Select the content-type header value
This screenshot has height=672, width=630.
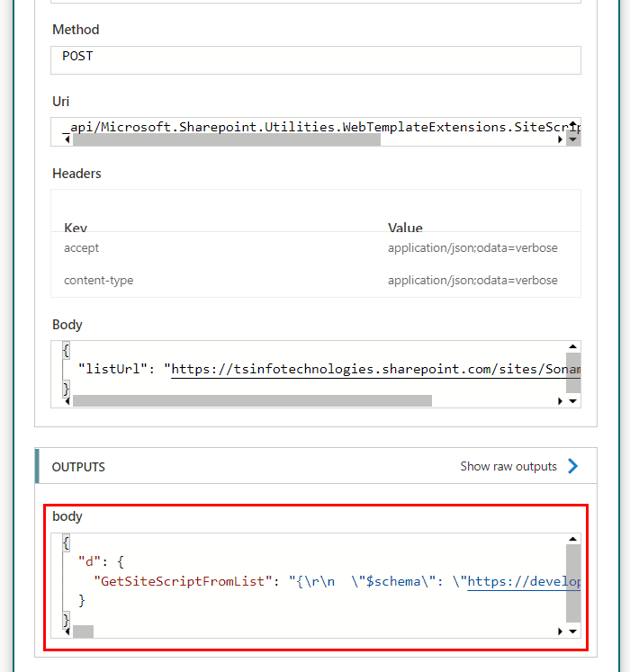click(x=472, y=281)
